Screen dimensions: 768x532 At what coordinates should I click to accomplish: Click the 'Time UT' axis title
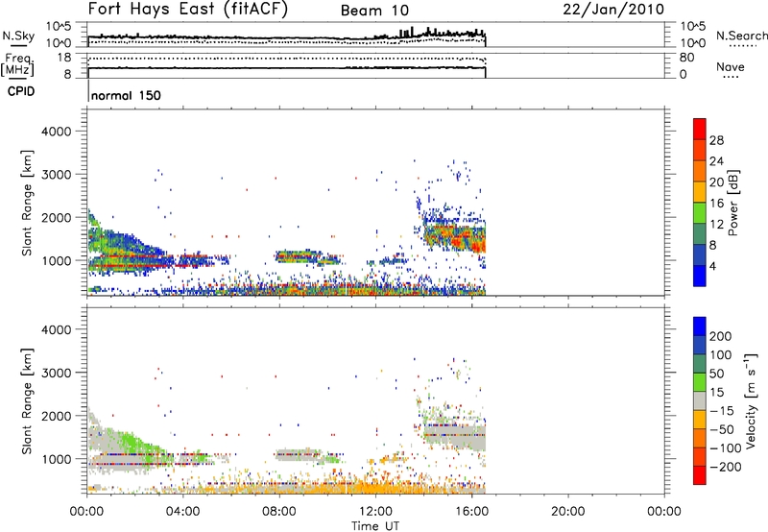374,525
